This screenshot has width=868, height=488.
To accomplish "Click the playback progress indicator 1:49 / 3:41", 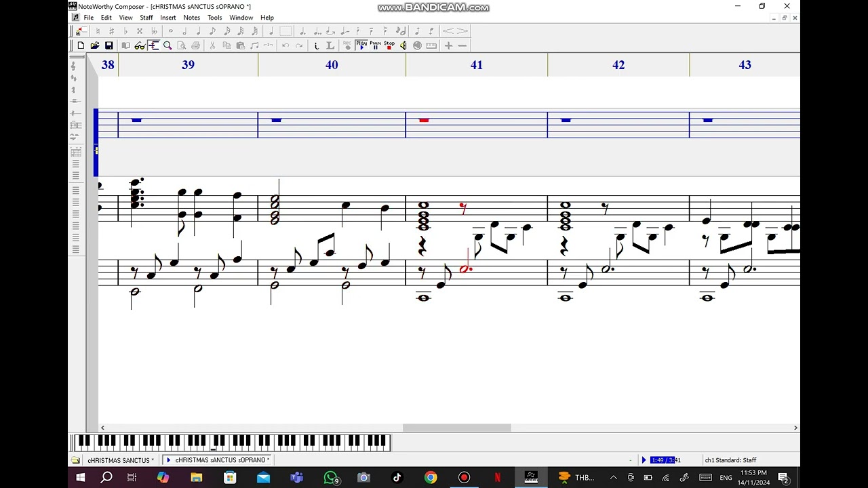I will 665,460.
